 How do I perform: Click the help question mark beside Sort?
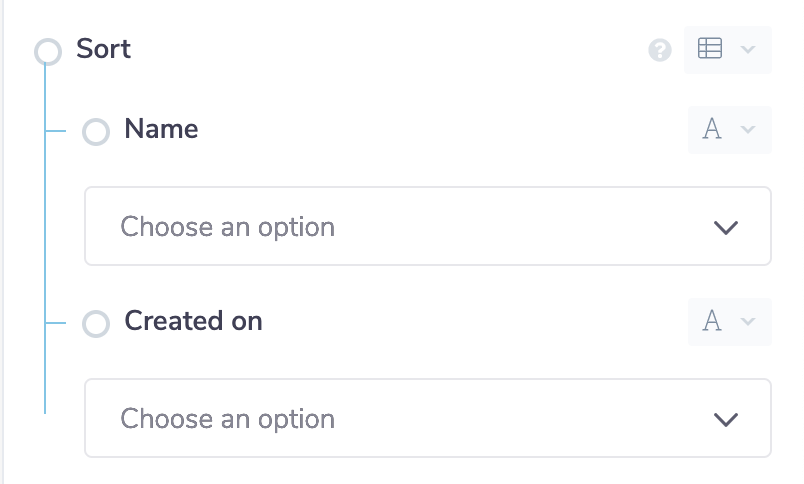click(660, 50)
